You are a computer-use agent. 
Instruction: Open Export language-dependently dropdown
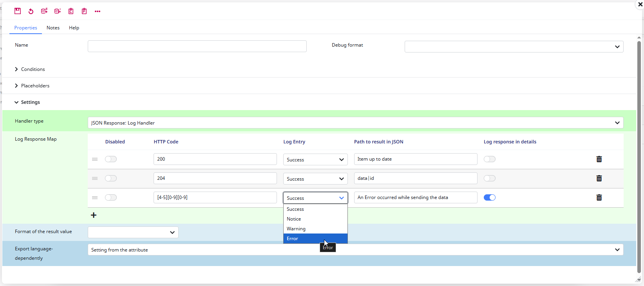point(355,250)
